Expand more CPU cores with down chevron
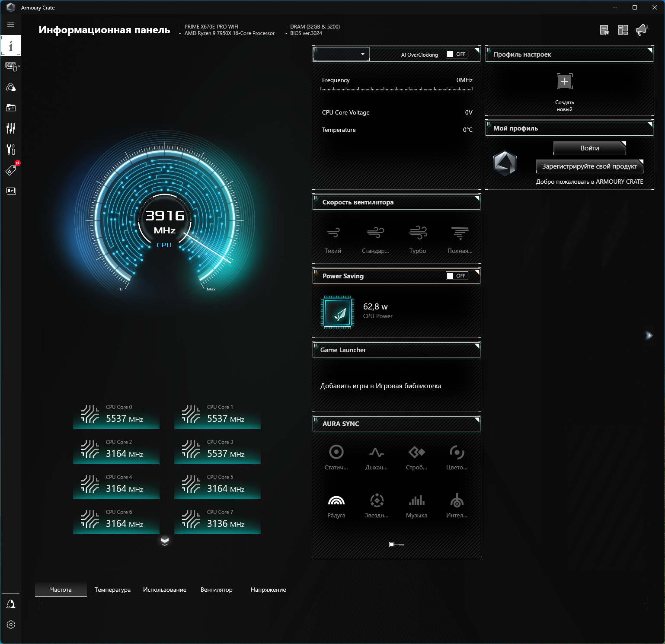Image resolution: width=665 pixels, height=644 pixels. pyautogui.click(x=165, y=541)
